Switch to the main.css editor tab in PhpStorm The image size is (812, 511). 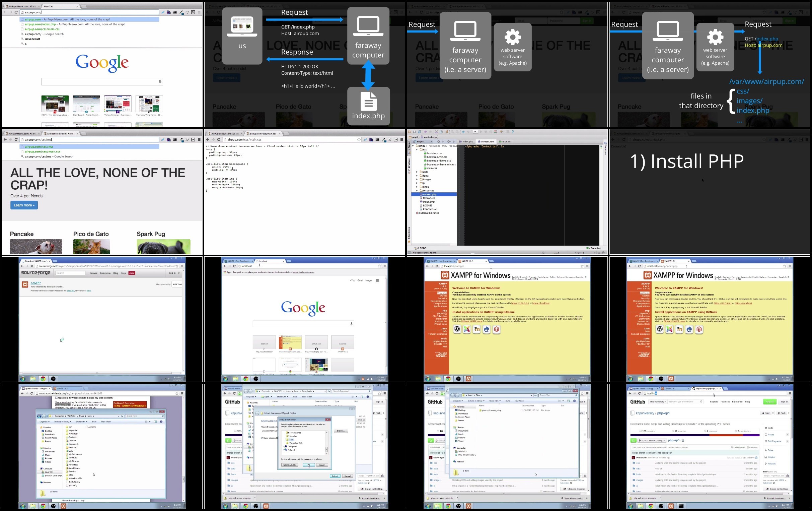click(506, 142)
